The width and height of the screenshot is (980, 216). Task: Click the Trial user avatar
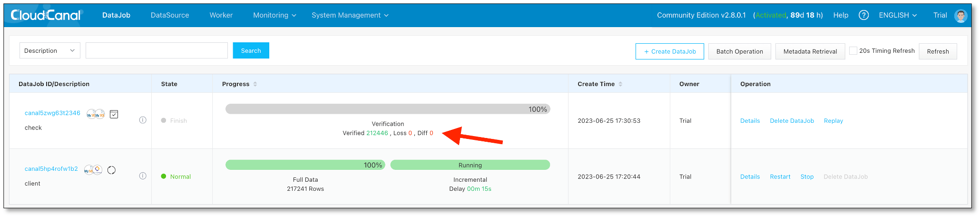coord(960,15)
